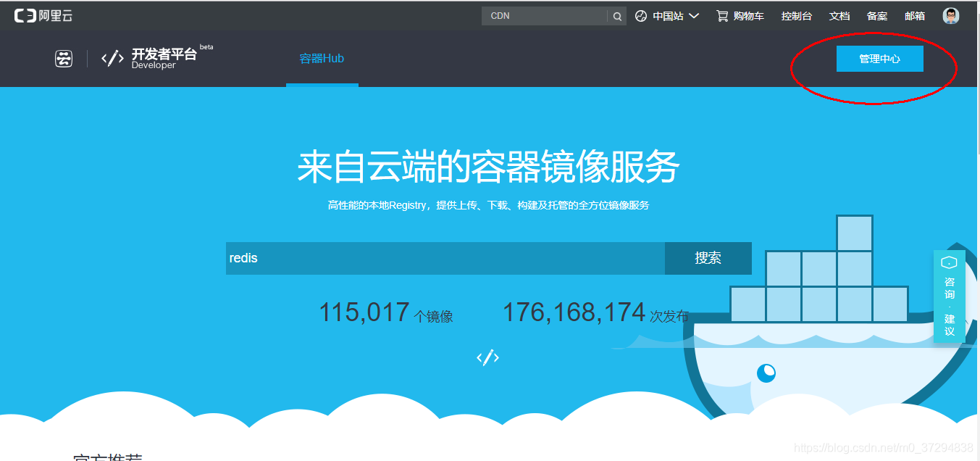980x461 pixels.
Task: Open the 控制台 console menu item
Action: pos(797,16)
